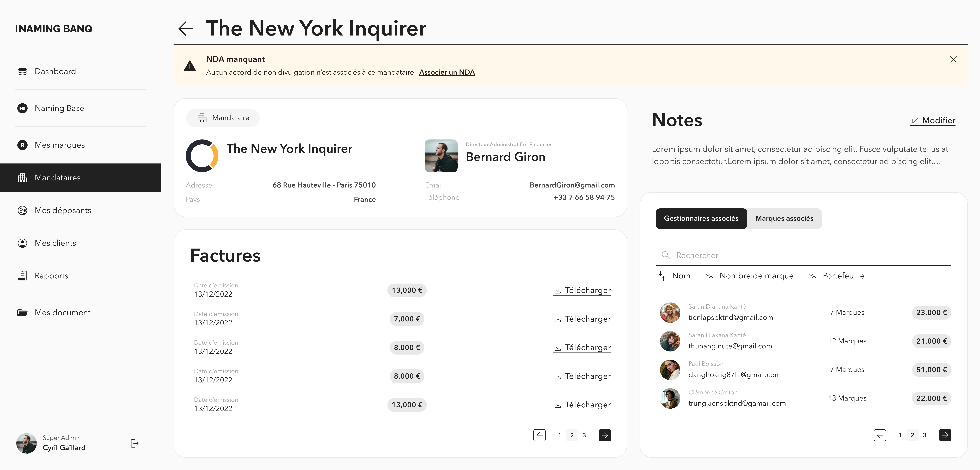Select page 2 in Gestionnaires pagination
Viewport: 980px width, 470px height.
tap(912, 435)
